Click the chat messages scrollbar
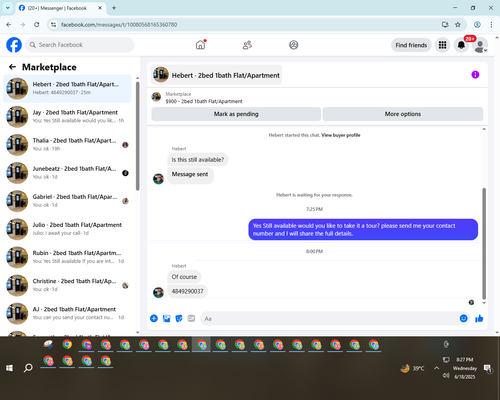The width and height of the screenshot is (500, 400). (x=484, y=243)
